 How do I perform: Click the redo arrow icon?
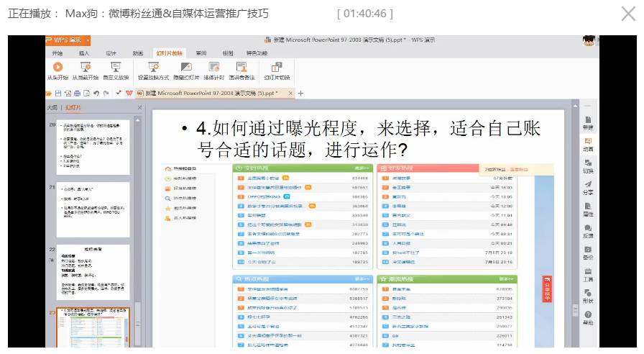[x=106, y=94]
